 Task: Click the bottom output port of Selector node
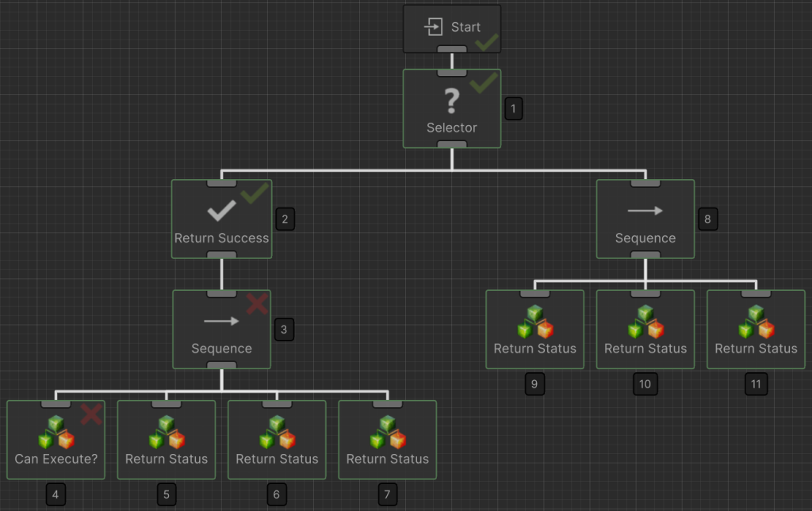click(452, 143)
